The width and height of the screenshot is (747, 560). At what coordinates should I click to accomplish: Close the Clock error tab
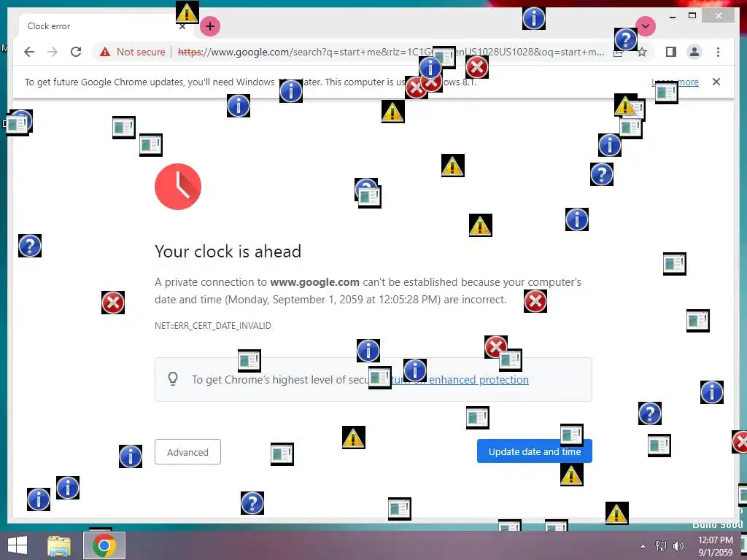point(182,27)
